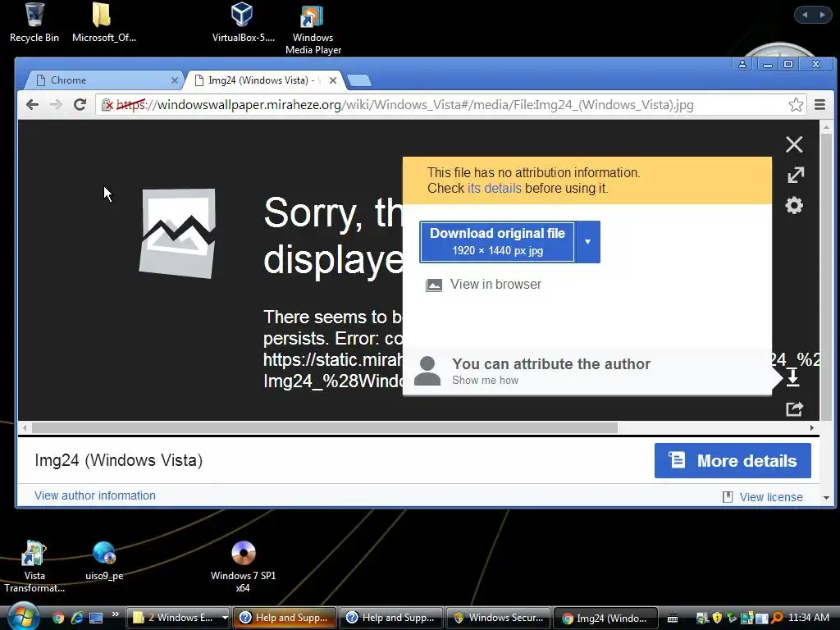Click the taskbar clock showing 11:34 AM

pyautogui.click(x=809, y=617)
